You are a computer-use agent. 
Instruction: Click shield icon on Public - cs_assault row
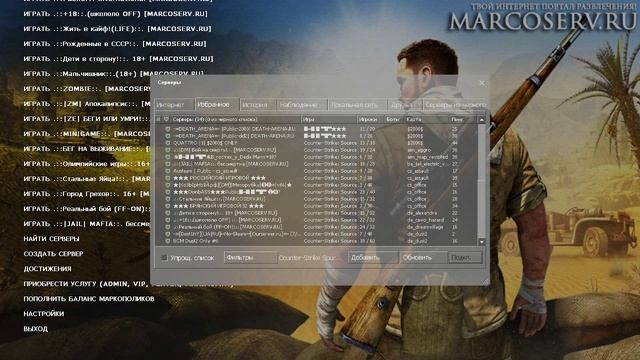pyautogui.click(x=168, y=171)
